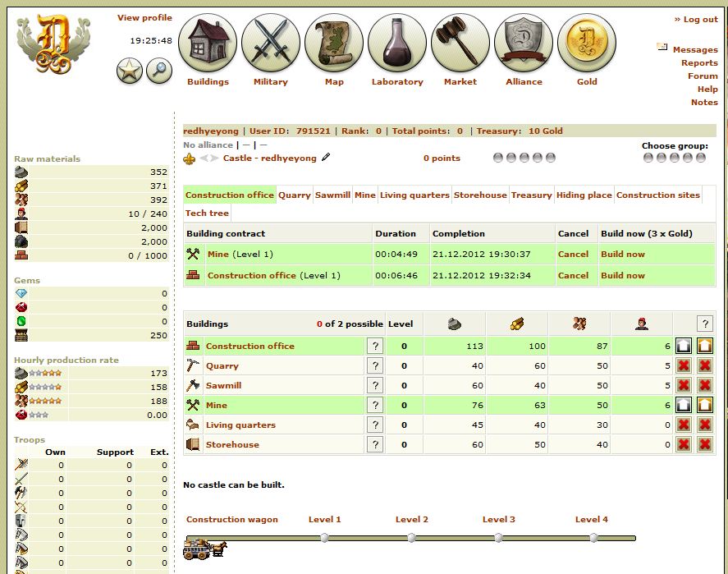The height and width of the screenshot is (574, 728).
Task: Open help for Construction office row
Action: coord(375,346)
